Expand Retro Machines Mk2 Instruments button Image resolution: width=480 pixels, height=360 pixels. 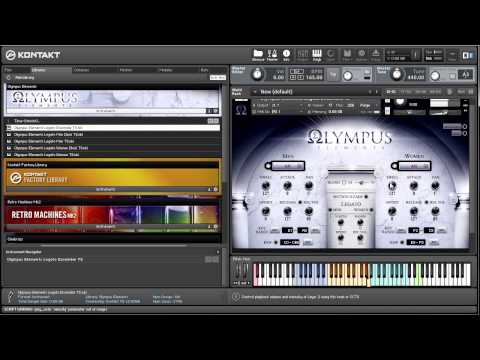(x=106, y=226)
